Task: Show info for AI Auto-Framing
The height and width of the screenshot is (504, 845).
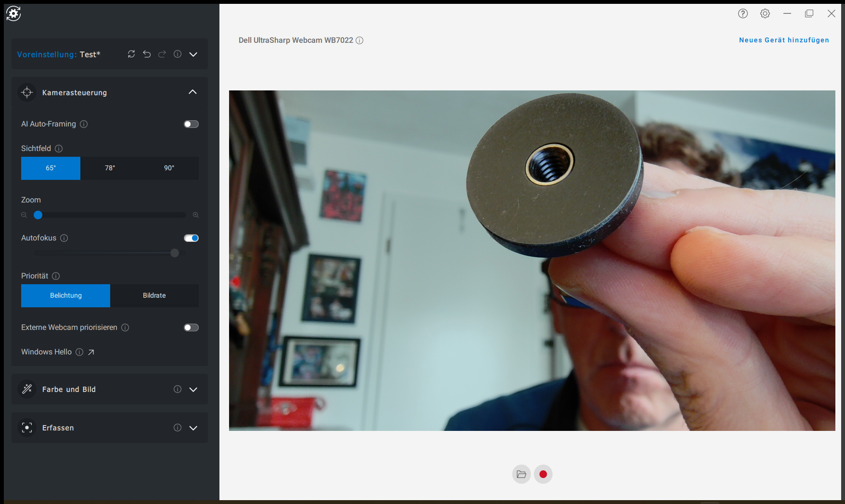Action: (x=84, y=124)
